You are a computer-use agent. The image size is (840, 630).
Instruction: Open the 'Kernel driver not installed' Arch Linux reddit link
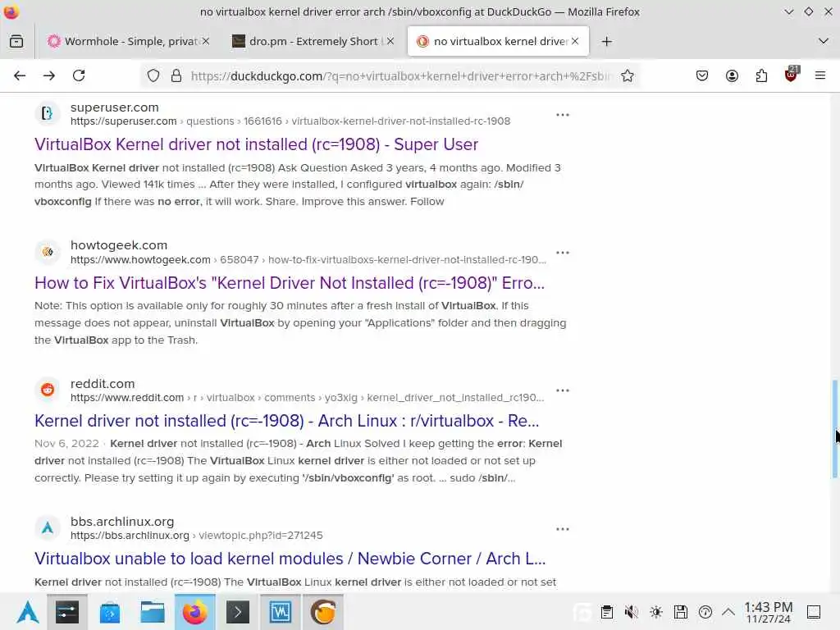286,421
